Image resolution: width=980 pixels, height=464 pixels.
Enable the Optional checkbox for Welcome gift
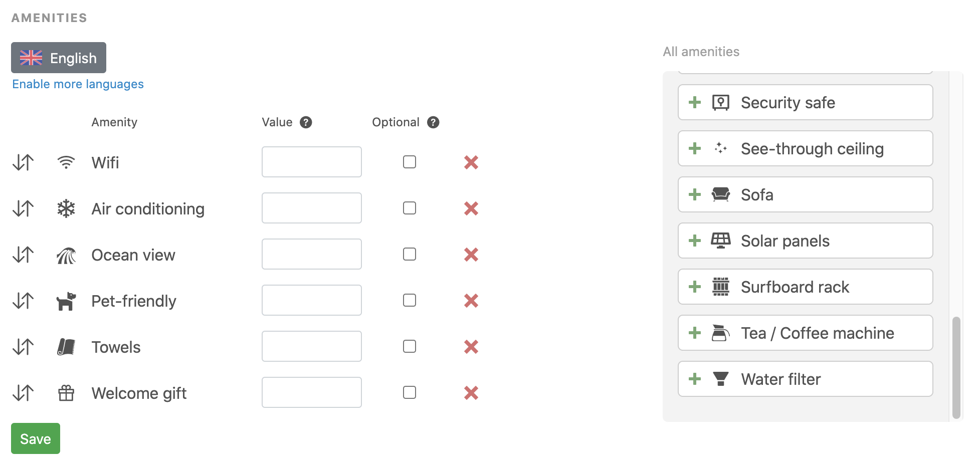[410, 392]
